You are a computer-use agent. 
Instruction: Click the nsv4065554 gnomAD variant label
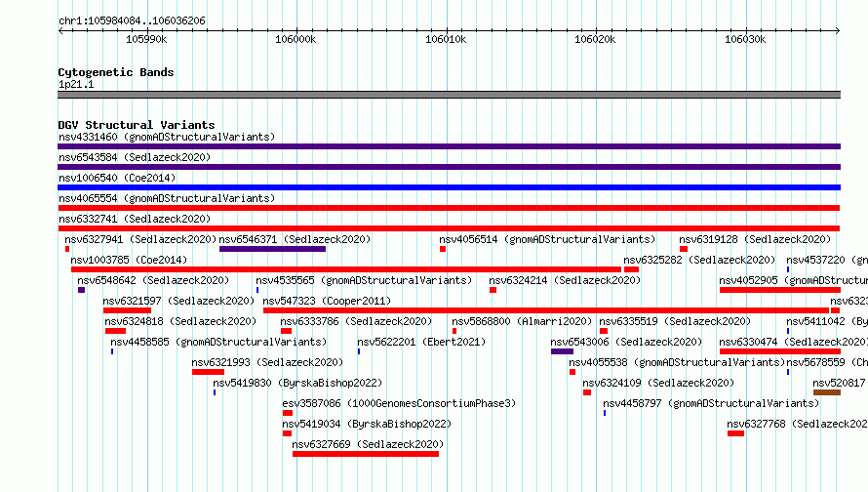click(167, 198)
